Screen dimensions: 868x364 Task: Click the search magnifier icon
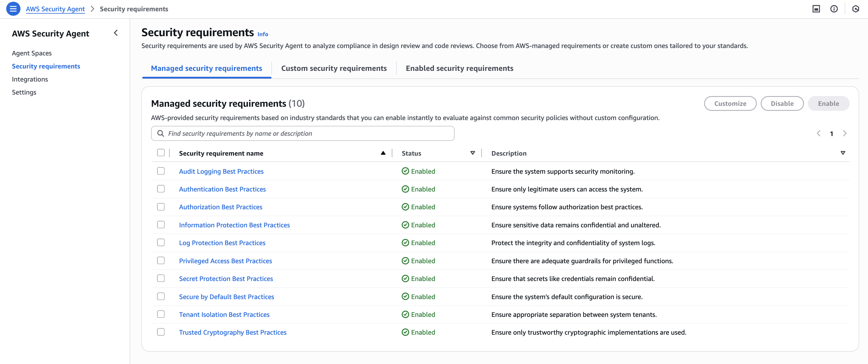point(161,133)
